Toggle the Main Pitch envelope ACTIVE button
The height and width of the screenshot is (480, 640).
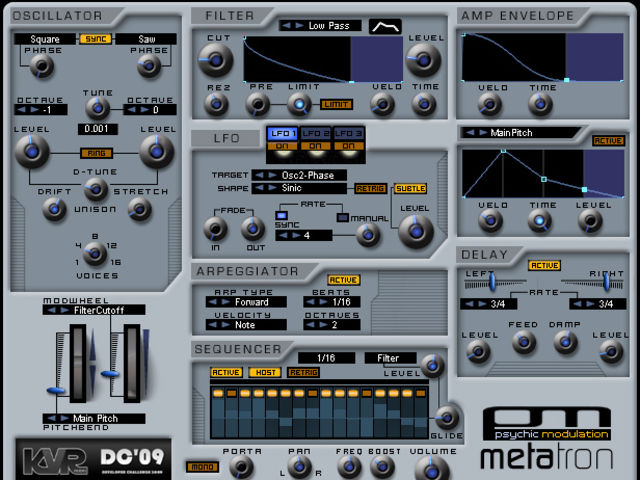pos(608,141)
